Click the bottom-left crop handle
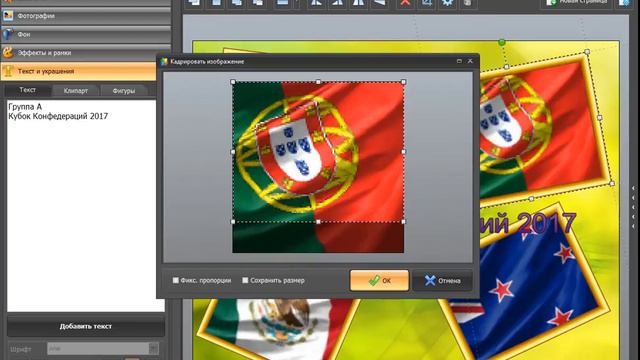This screenshot has height=360, width=640. [x=233, y=222]
